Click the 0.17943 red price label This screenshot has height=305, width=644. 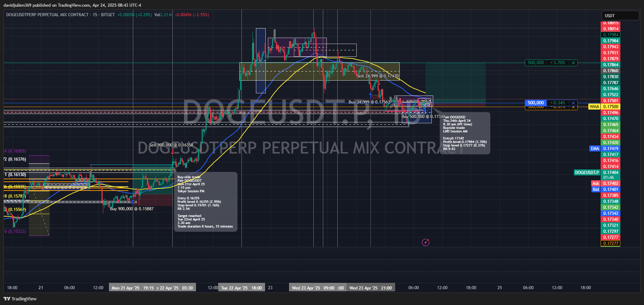pos(611,47)
